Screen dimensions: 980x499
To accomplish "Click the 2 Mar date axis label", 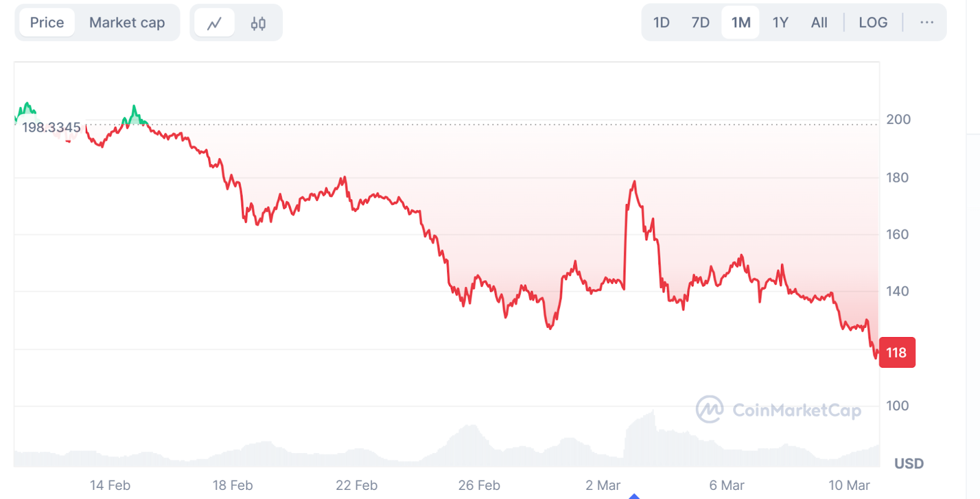I will [x=603, y=486].
